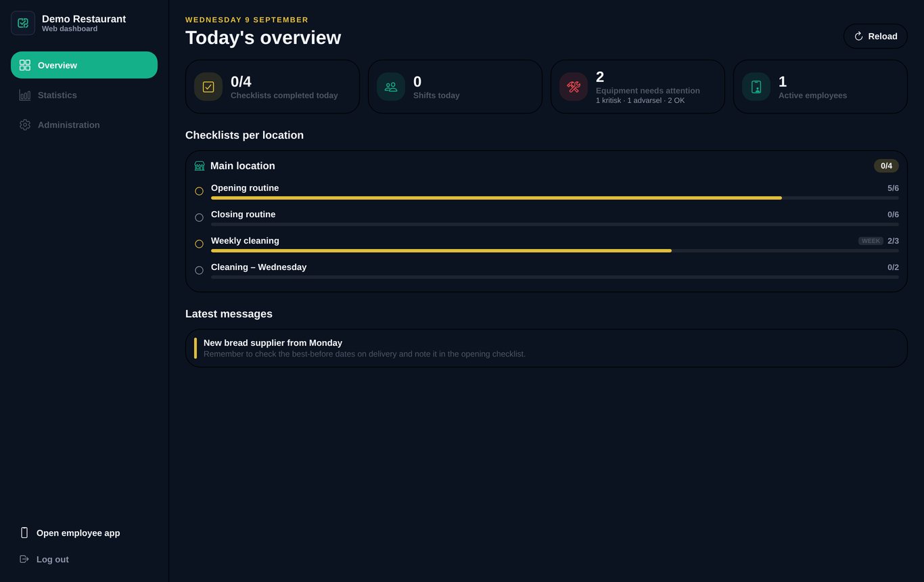Open the new bread supplier message
The width and height of the screenshot is (924, 582).
pos(547,348)
